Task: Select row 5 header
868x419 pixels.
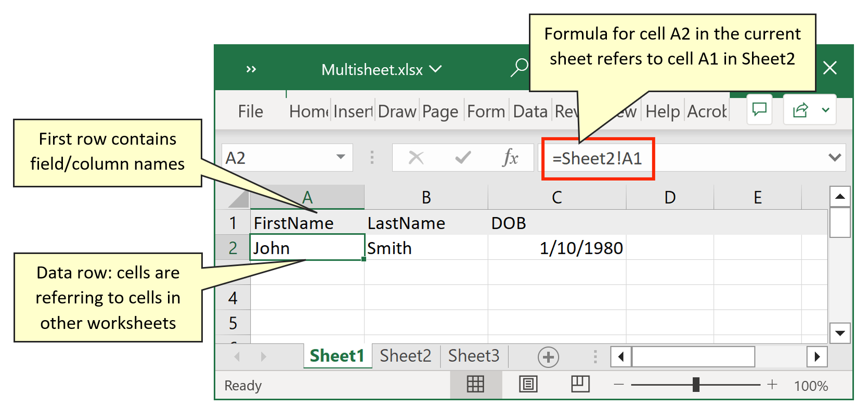Action: [233, 323]
